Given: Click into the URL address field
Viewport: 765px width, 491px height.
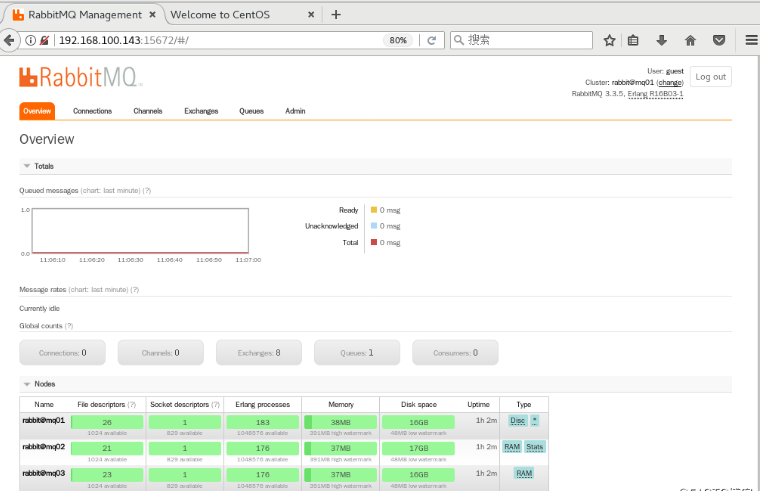Looking at the screenshot, I should [x=219, y=40].
